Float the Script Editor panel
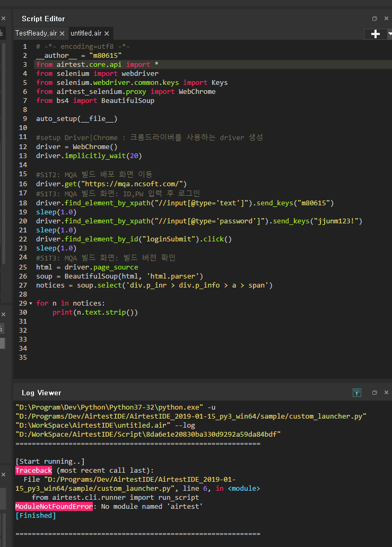Image resolution: width=392 pixels, height=547 pixels. (374, 19)
